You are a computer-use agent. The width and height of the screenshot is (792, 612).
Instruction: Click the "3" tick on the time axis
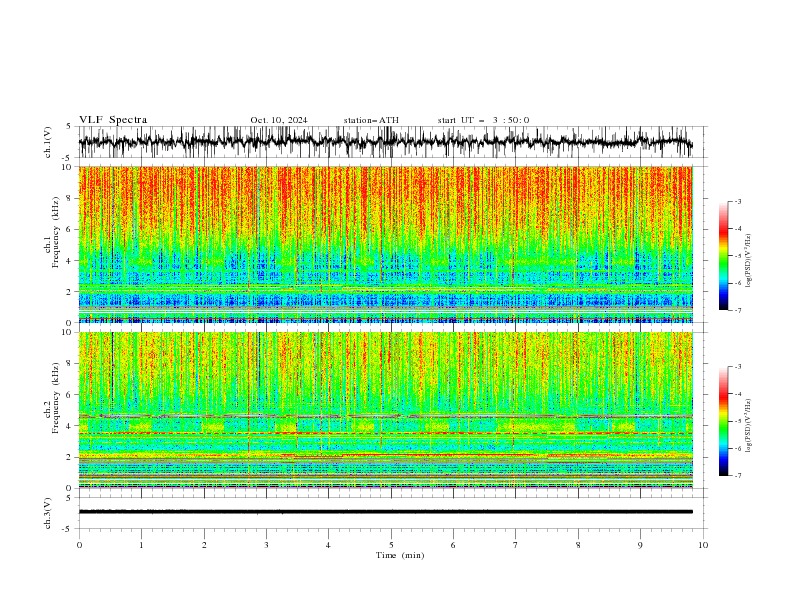[x=266, y=545]
